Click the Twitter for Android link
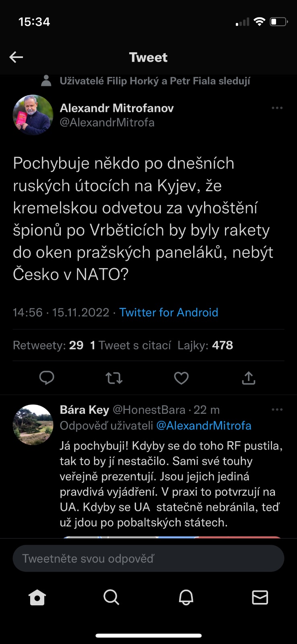The width and height of the screenshot is (297, 644). point(169,312)
